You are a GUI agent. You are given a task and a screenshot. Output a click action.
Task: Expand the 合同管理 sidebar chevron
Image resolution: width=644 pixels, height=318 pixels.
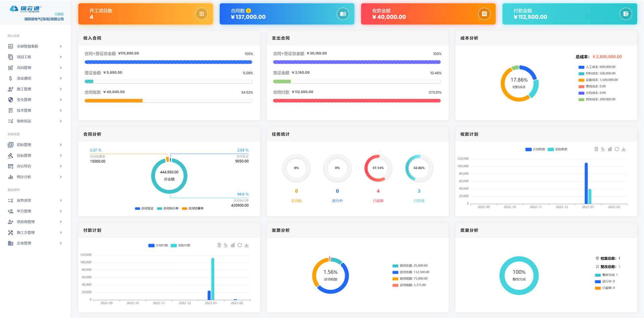[61, 68]
